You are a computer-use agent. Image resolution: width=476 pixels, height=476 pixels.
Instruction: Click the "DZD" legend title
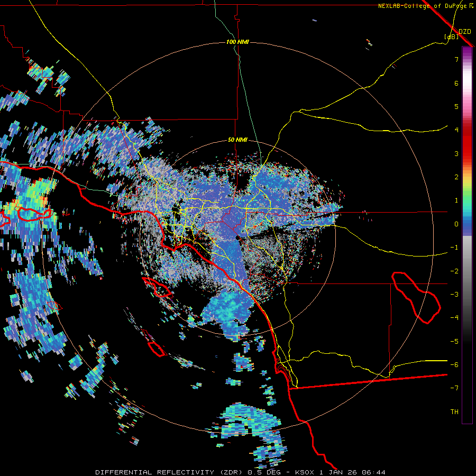coord(465,32)
